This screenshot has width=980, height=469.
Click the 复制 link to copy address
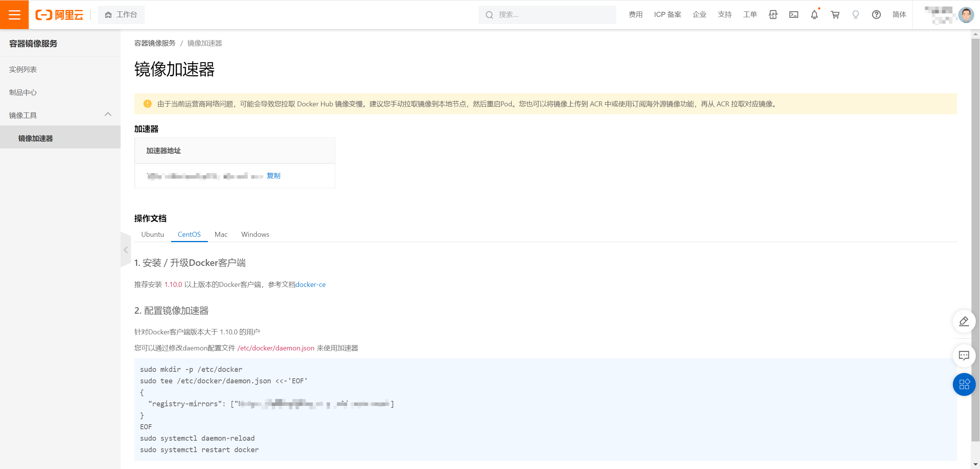tap(273, 176)
